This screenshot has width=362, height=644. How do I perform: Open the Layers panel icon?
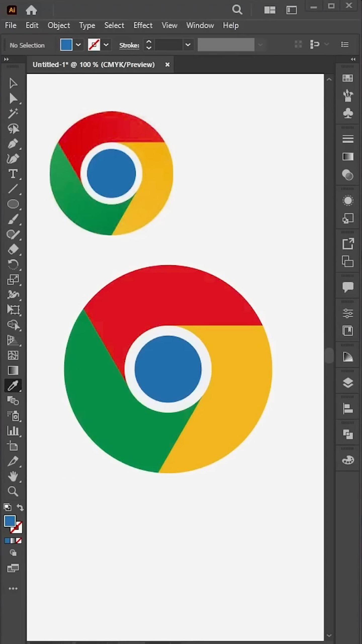348,383
